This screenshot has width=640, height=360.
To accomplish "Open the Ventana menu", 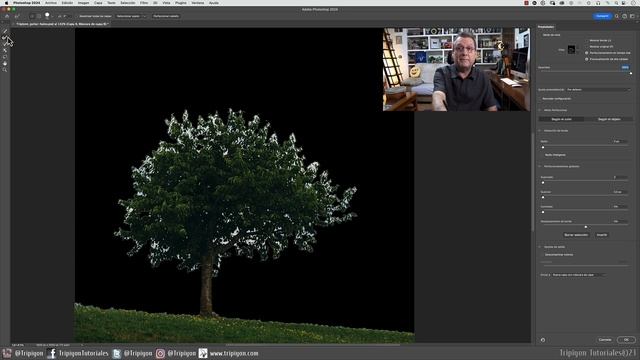I will (198, 3).
